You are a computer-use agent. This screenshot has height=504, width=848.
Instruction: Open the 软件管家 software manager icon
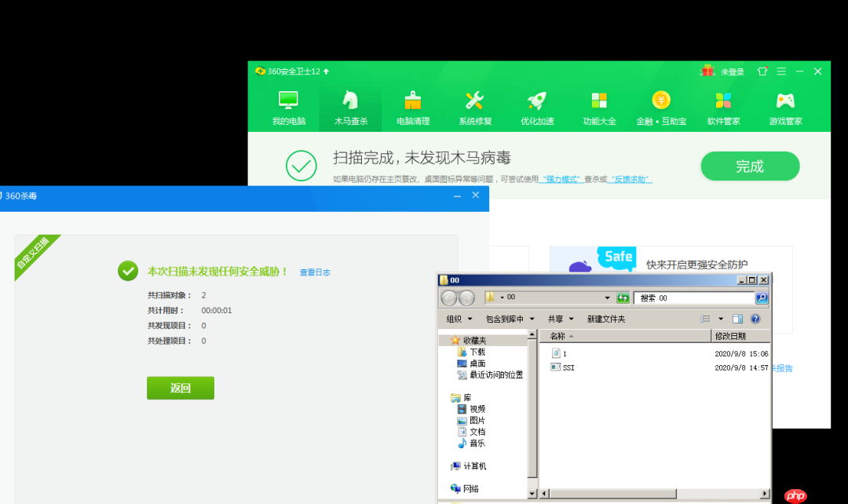click(x=722, y=106)
